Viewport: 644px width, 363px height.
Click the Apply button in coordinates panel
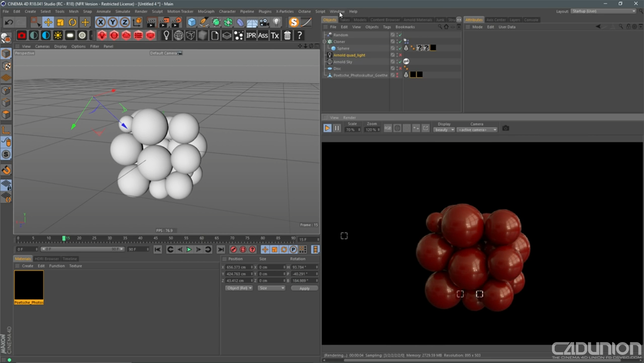pyautogui.click(x=304, y=288)
